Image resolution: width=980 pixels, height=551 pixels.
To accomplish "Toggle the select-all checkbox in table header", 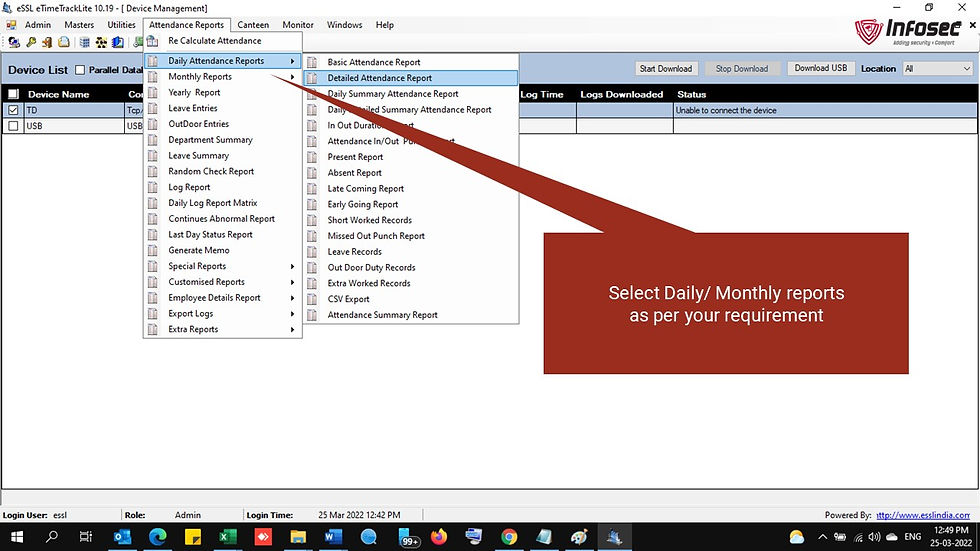I will [13, 94].
